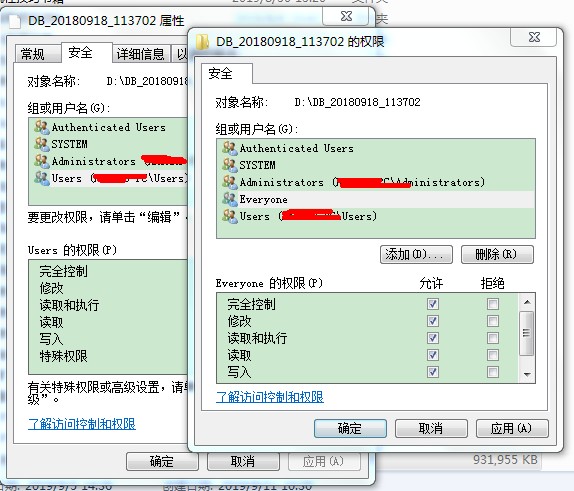Open 详细信息 tab in properties window
This screenshot has width=574, height=491.
pyautogui.click(x=141, y=54)
